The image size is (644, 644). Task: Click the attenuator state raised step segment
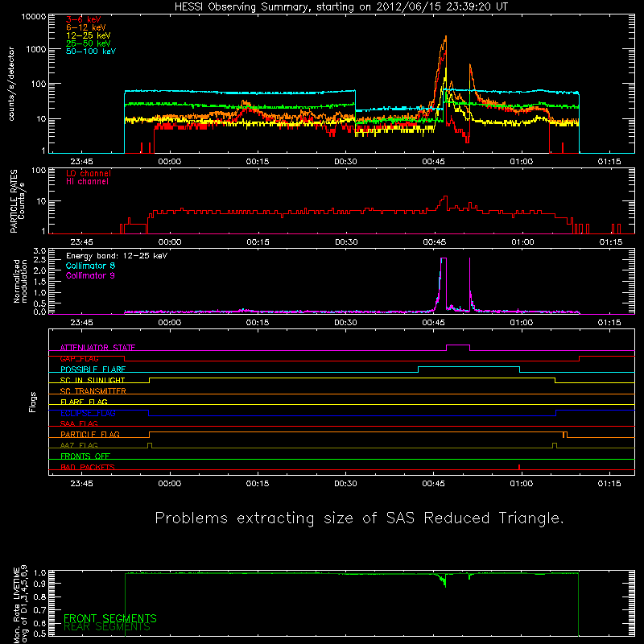click(x=458, y=345)
